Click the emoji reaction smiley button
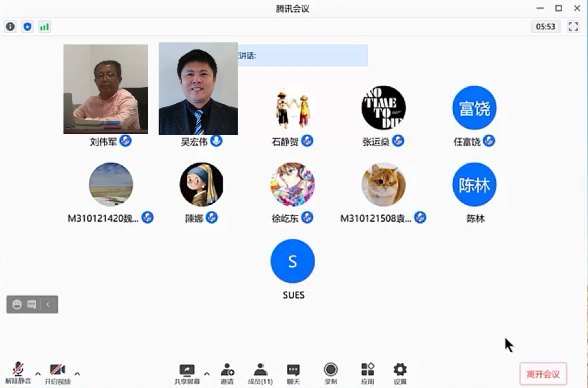Viewport: 588px width, 388px height. 17,305
